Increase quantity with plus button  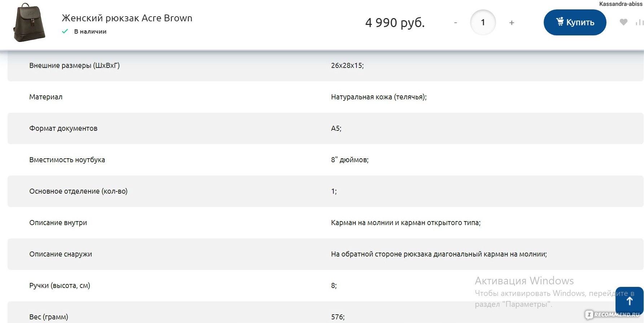pos(512,23)
